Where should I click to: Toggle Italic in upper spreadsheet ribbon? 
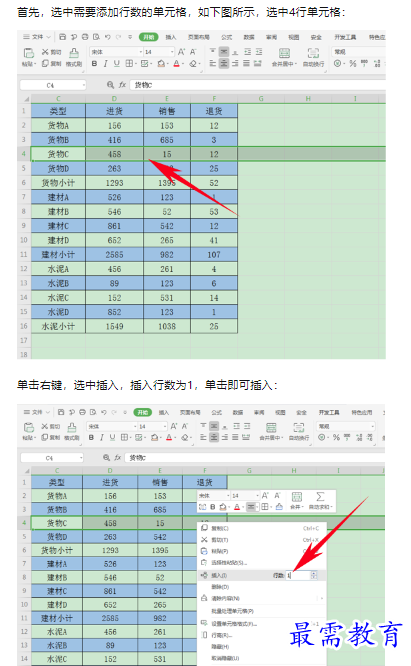pyautogui.click(x=105, y=64)
